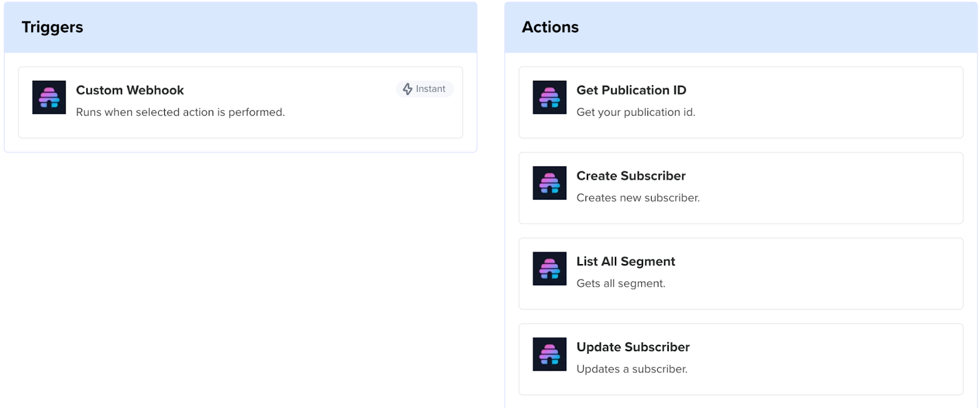Select the Instant badge text label
Image resolution: width=980 pixels, height=408 pixels.
click(x=431, y=89)
